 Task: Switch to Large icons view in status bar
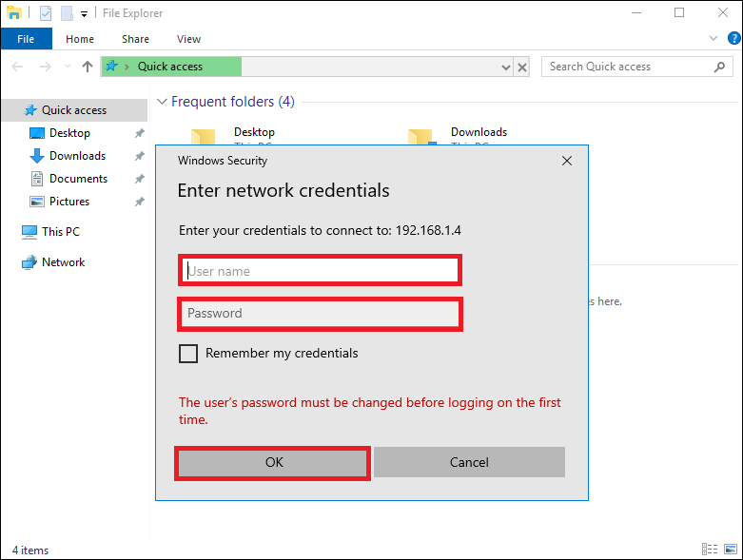731,550
